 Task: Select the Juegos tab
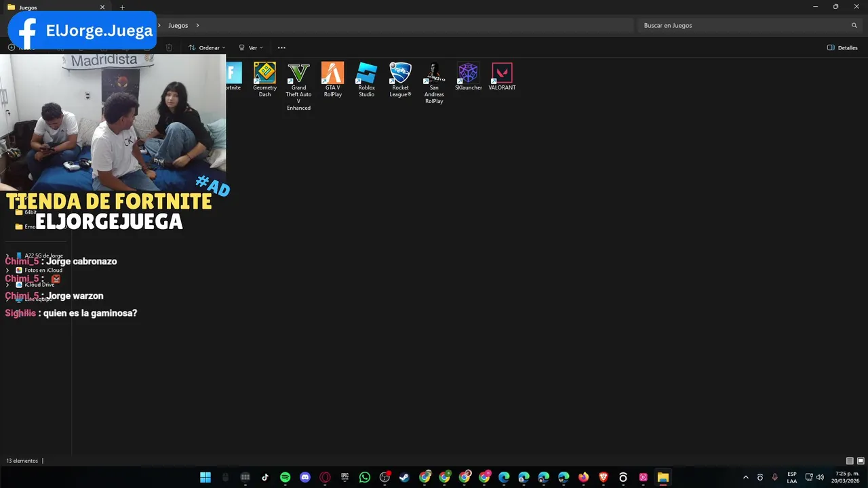54,7
